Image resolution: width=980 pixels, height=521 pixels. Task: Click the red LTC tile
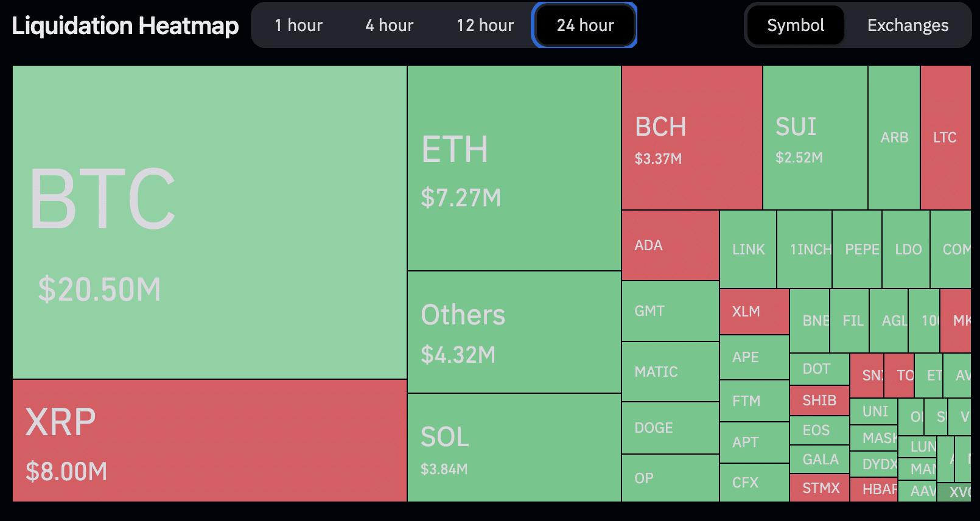click(945, 138)
